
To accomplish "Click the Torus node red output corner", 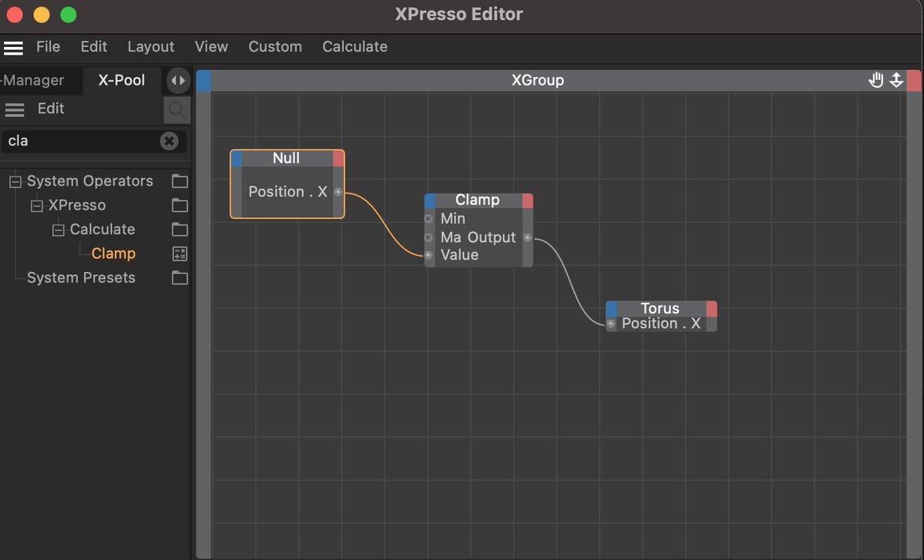I will tap(712, 309).
